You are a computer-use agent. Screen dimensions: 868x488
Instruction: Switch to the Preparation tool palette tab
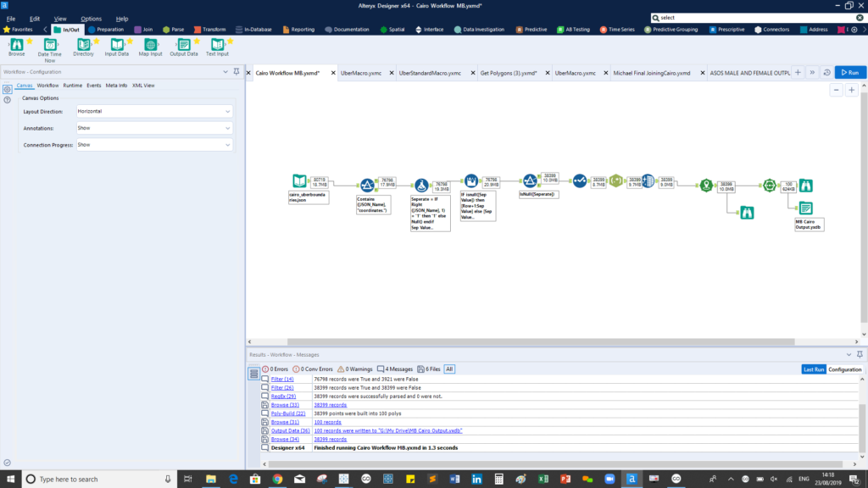(105, 29)
